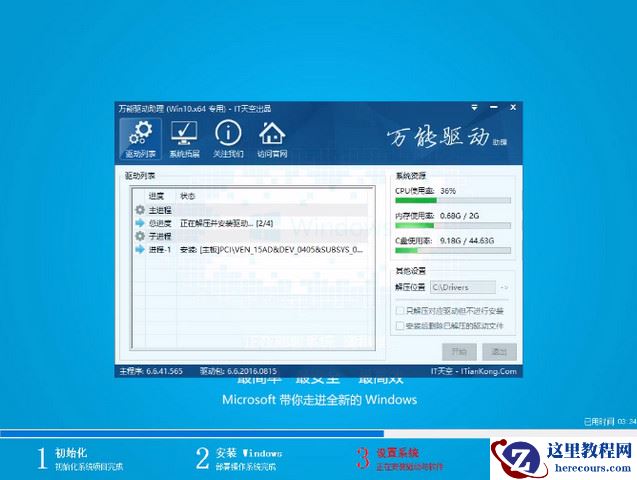
Task: Click the 36% CPU usage value
Action: [448, 190]
